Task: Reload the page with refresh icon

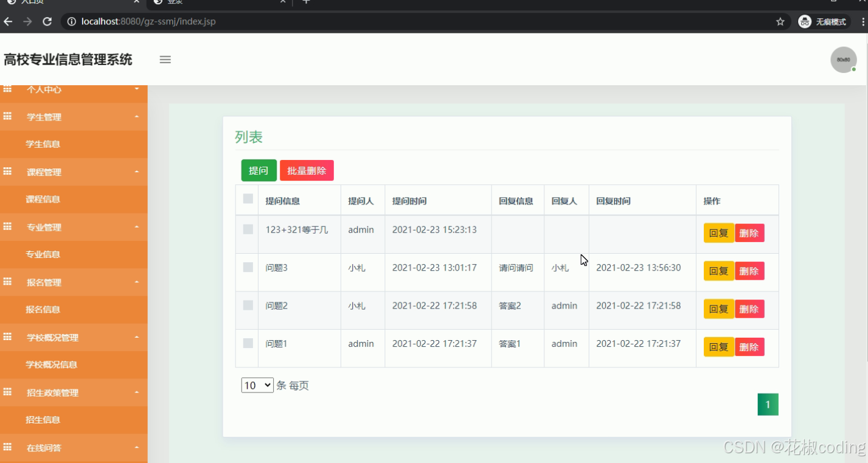Action: point(47,21)
